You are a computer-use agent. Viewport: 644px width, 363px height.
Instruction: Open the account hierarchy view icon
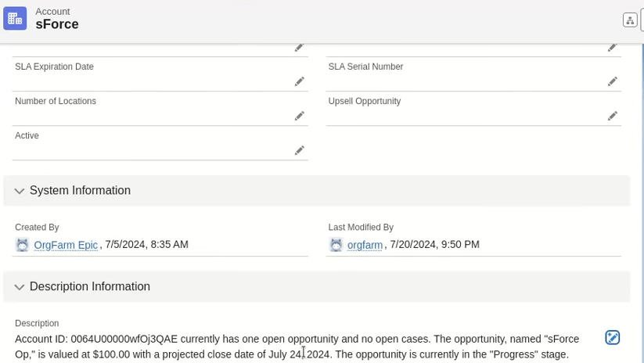630,20
